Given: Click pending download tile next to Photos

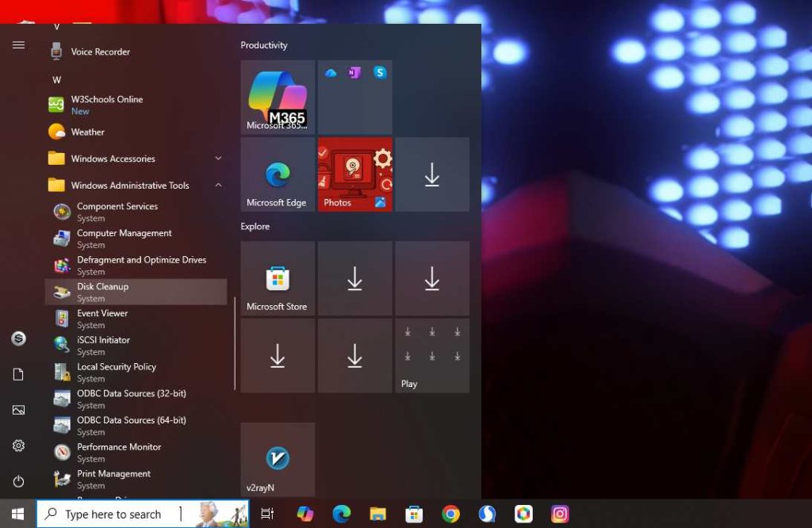Looking at the screenshot, I should (x=432, y=174).
